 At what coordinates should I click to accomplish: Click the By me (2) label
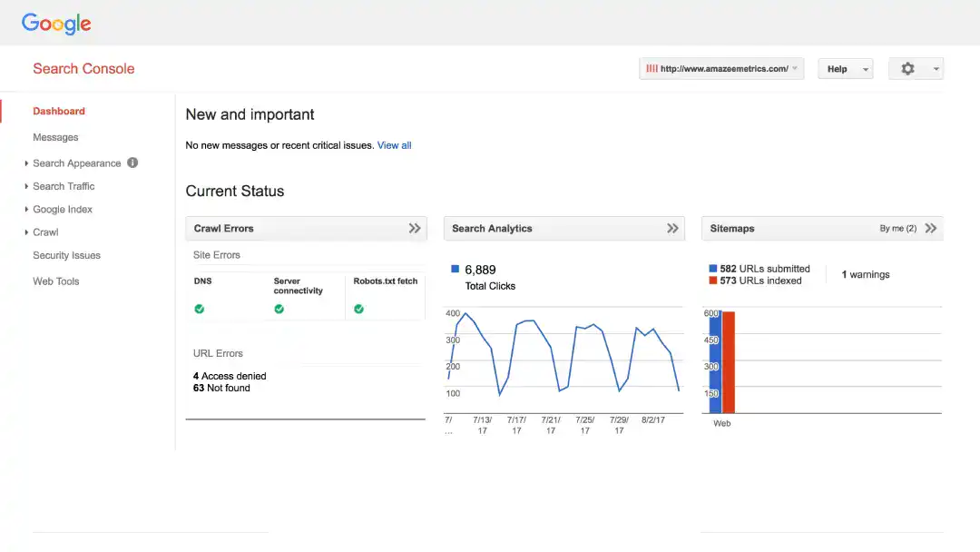coord(898,228)
